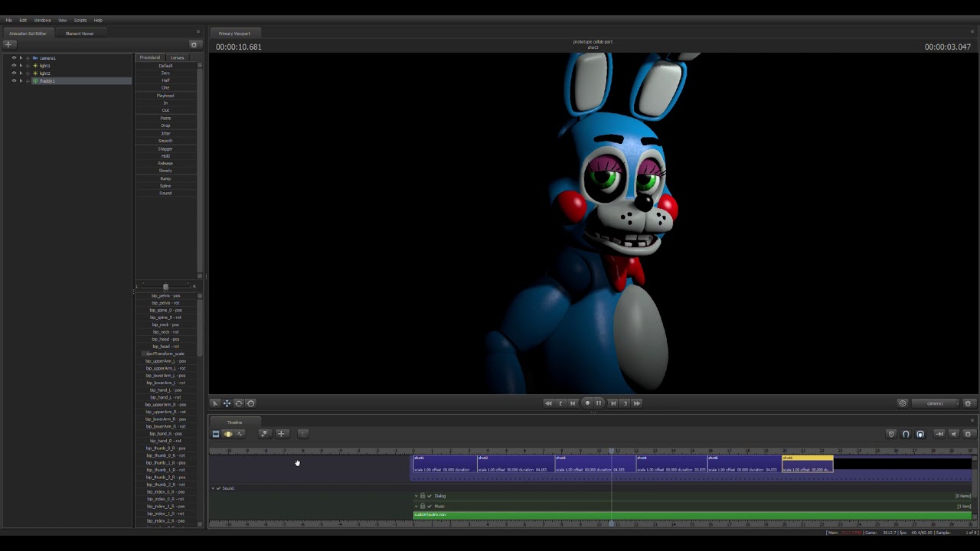Toggle timeline frame snap magnet
Image resolution: width=980 pixels, height=551 pixels.
pyautogui.click(x=920, y=434)
